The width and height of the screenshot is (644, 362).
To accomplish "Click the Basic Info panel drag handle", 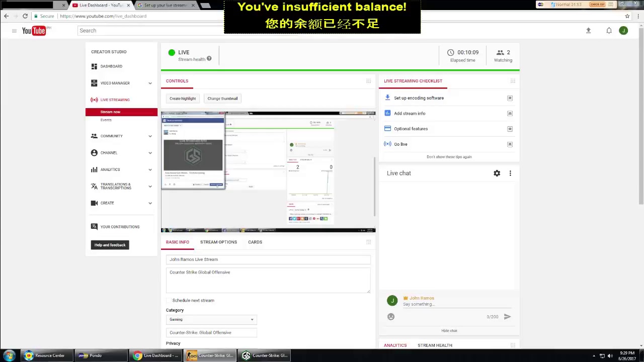I will (x=368, y=242).
